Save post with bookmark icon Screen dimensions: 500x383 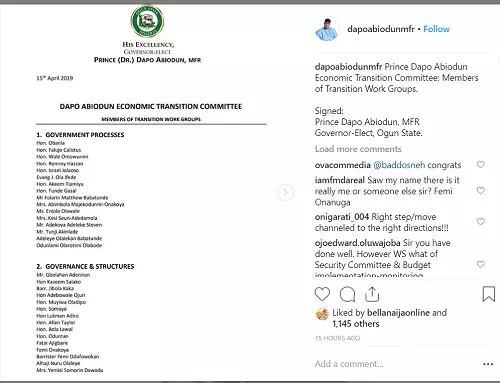(489, 294)
